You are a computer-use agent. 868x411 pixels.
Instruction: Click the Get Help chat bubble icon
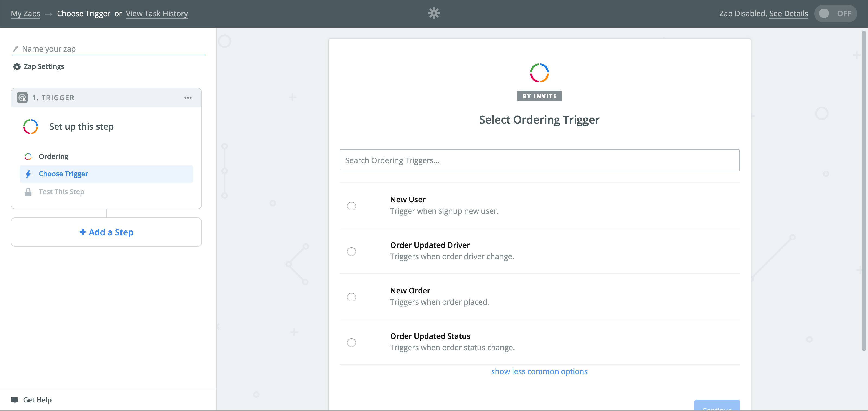point(14,400)
